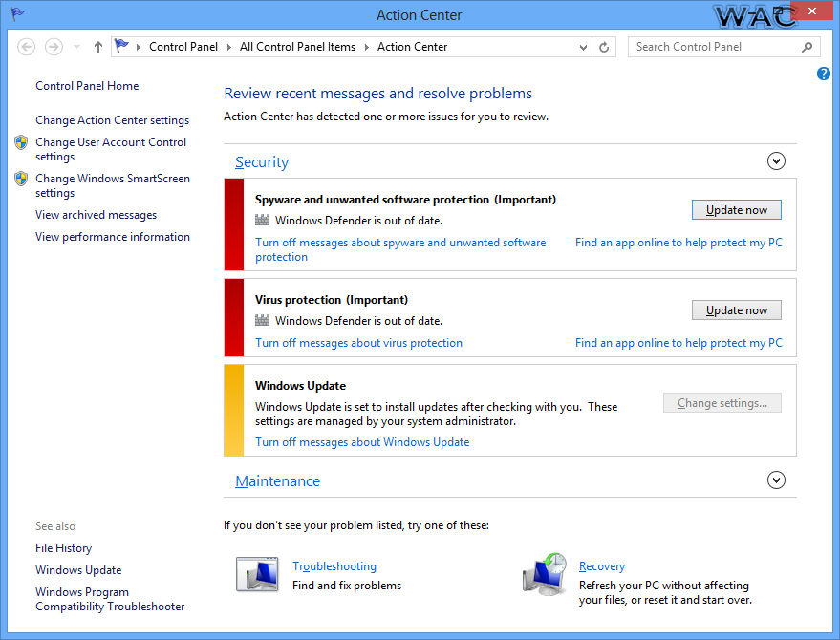Click the search magnifier icon
Viewport: 840px width, 640px height.
pos(807,47)
